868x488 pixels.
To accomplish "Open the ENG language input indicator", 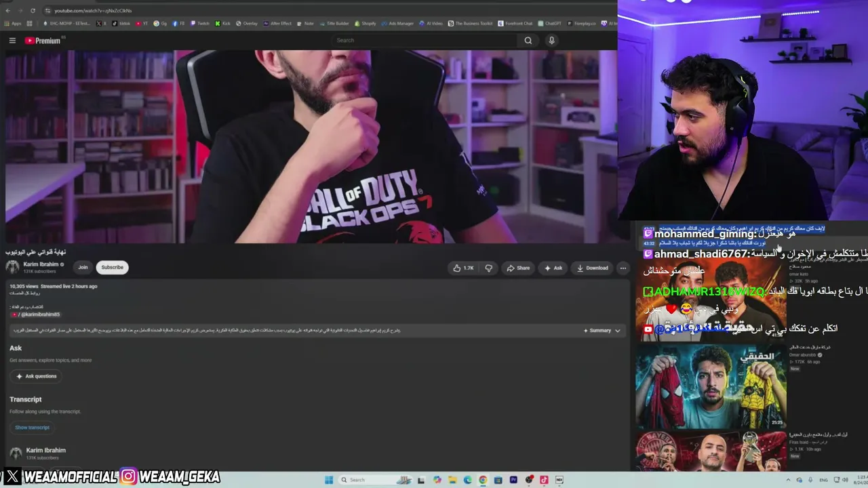I will point(823,480).
